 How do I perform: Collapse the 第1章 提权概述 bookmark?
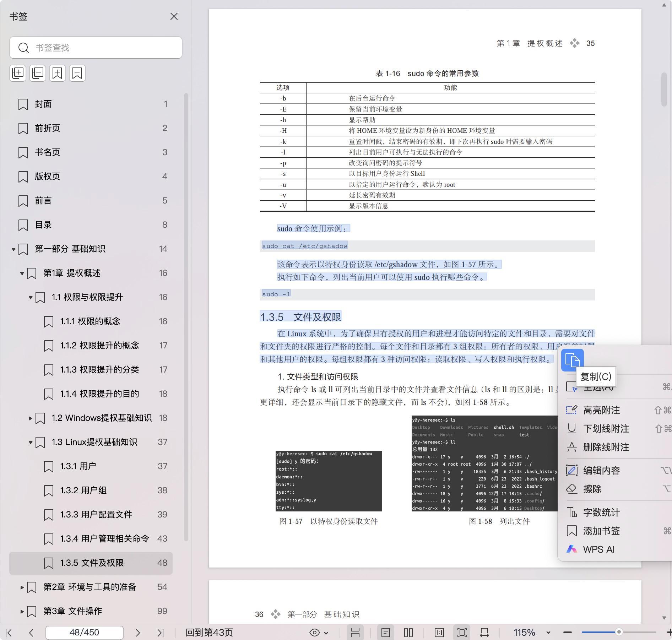tap(22, 273)
